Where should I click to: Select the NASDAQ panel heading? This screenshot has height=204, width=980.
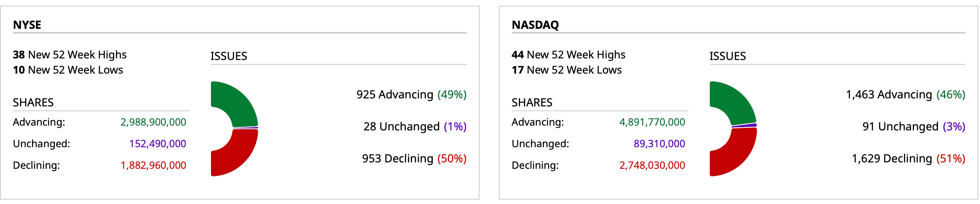535,25
